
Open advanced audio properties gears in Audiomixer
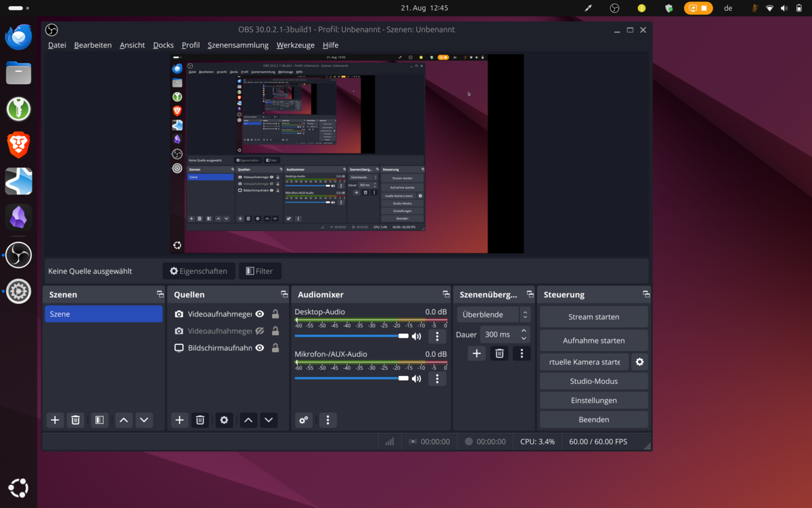(x=304, y=420)
